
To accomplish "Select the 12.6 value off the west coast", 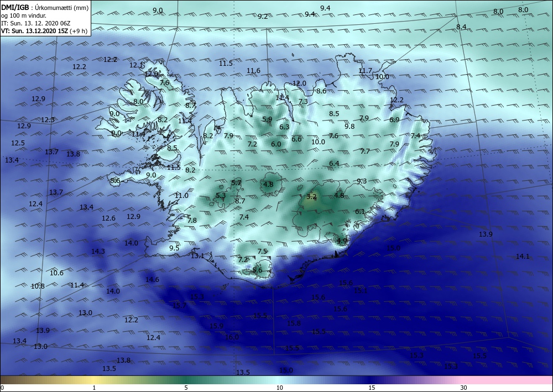I will 108,218.
